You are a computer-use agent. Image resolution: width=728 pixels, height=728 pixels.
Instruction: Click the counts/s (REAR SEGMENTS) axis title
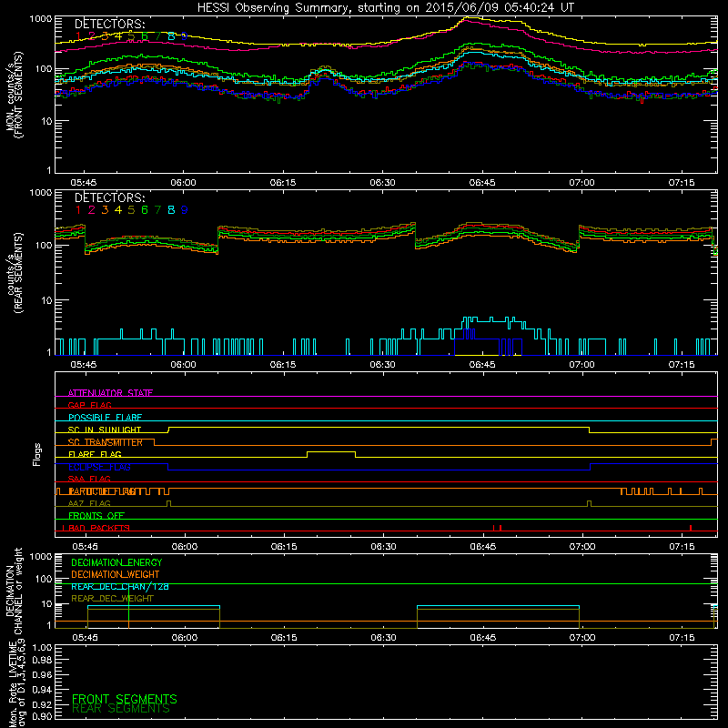coord(15,273)
